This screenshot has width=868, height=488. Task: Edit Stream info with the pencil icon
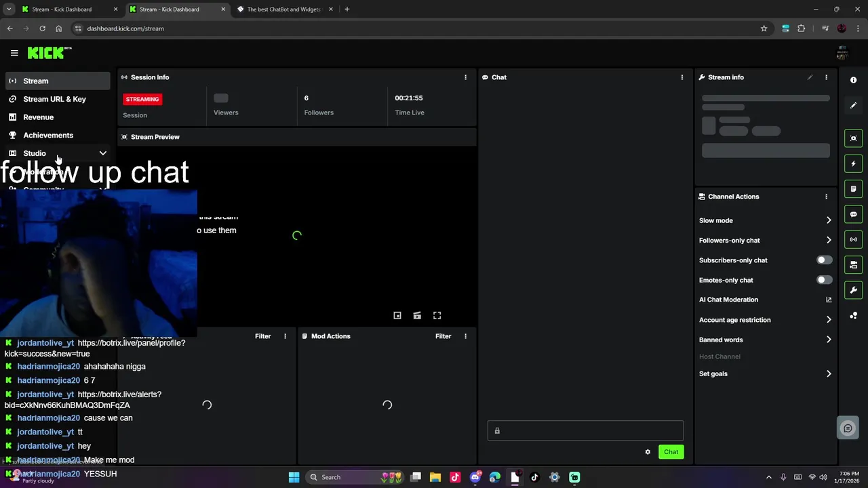coord(810,77)
